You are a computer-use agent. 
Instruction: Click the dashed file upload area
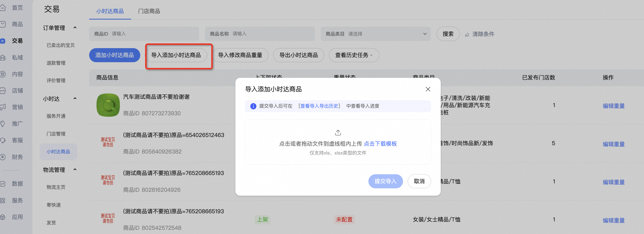click(x=338, y=142)
